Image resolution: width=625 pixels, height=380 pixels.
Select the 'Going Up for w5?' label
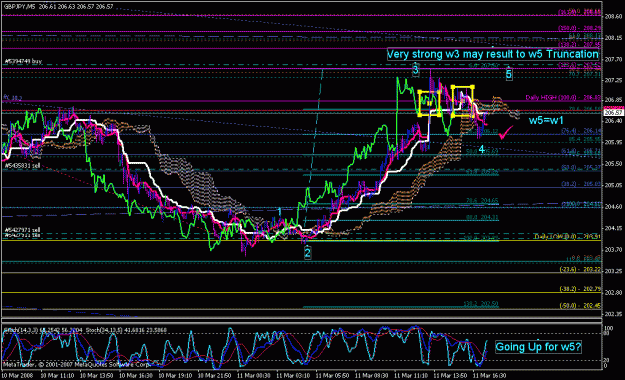538,347
